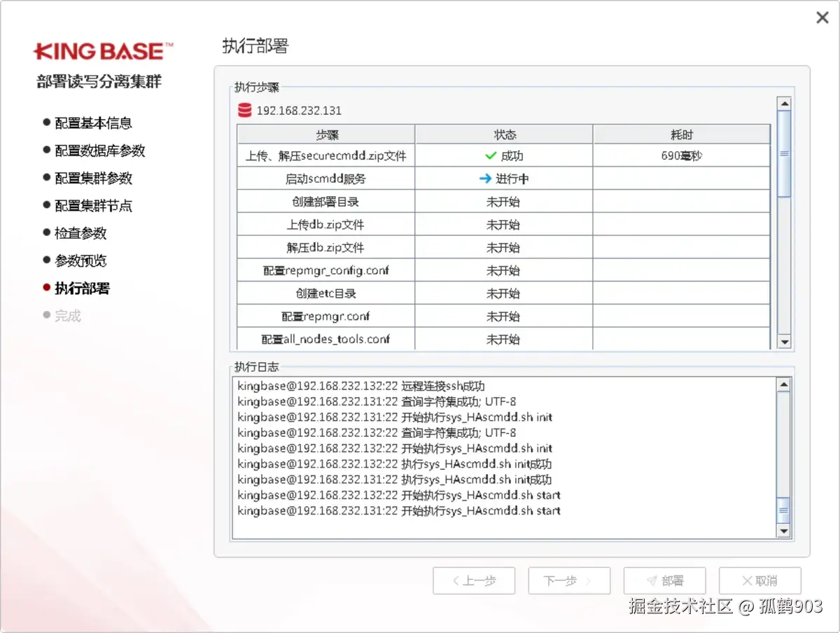
Task: Select the 配置集群参数 step
Action: coord(93,179)
